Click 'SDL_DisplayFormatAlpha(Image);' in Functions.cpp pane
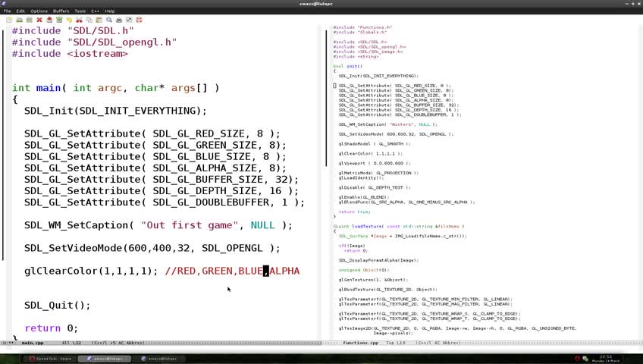 pyautogui.click(x=379, y=260)
